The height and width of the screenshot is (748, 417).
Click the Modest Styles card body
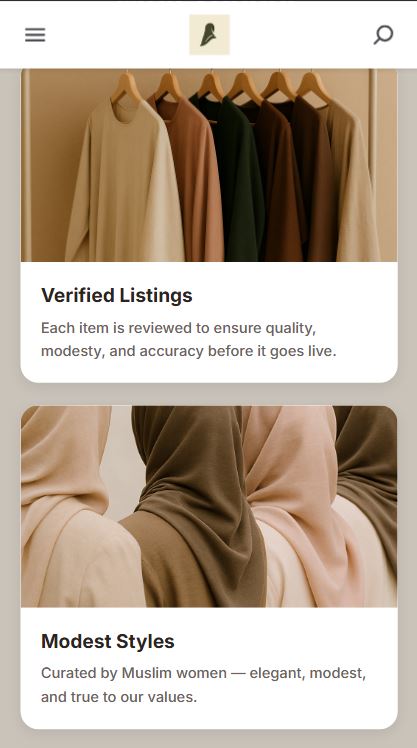coord(209,668)
